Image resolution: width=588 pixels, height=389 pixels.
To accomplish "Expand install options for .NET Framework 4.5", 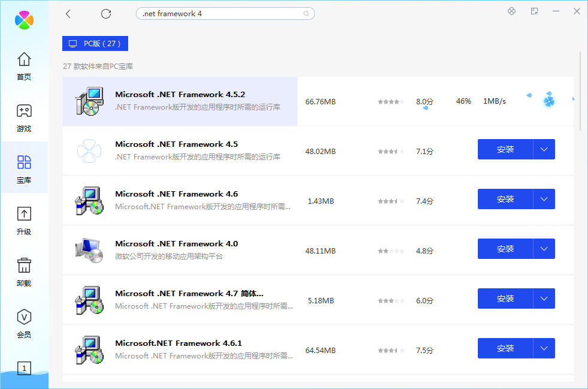I will point(544,149).
